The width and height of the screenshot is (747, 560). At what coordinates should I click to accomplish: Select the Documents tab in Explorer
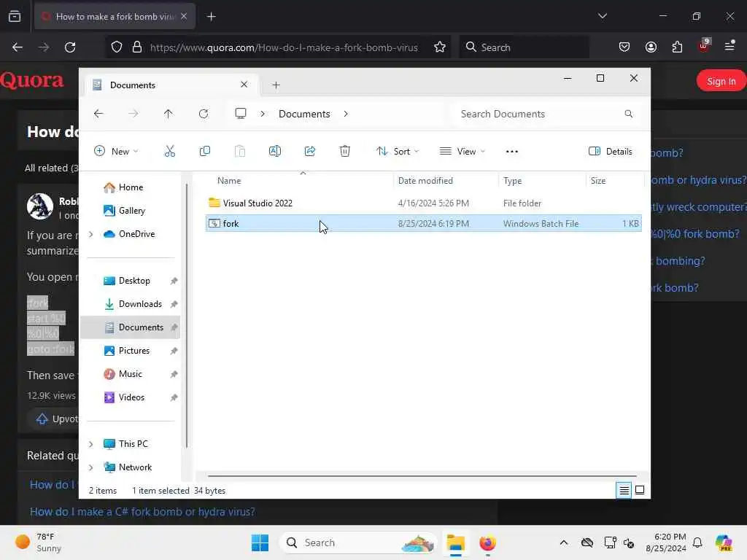[171, 85]
